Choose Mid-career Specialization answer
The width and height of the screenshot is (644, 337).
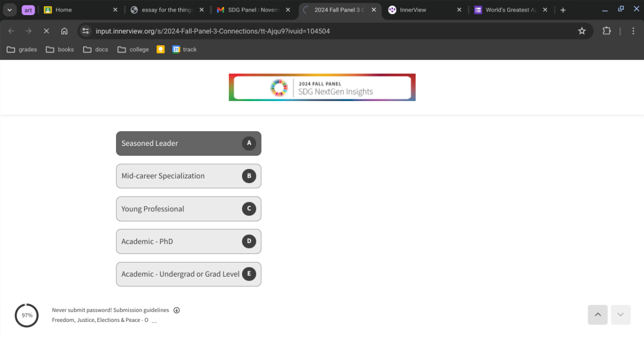(x=188, y=176)
